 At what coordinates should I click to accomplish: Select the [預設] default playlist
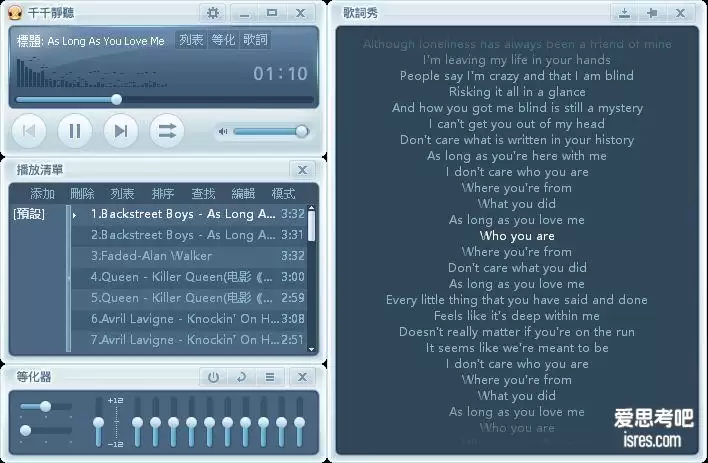pyautogui.click(x=29, y=213)
